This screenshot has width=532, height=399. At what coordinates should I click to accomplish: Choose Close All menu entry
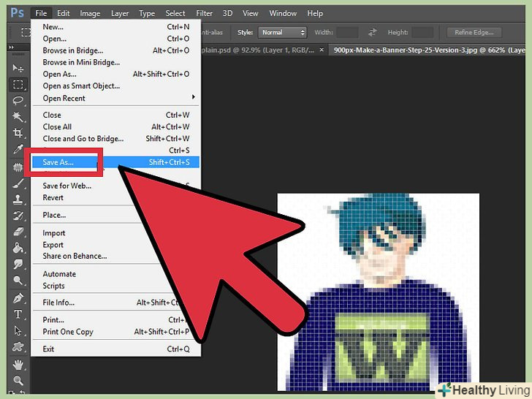(115, 127)
